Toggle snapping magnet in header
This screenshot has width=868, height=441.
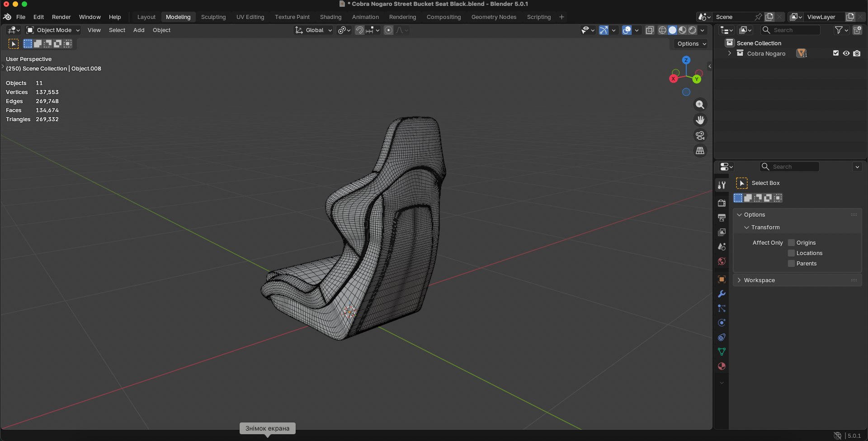point(359,30)
